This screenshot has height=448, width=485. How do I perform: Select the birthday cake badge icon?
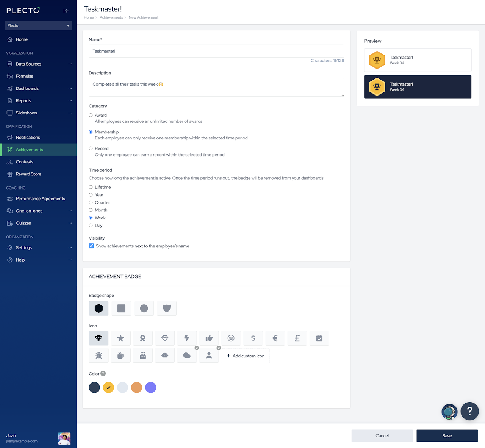tap(143, 356)
